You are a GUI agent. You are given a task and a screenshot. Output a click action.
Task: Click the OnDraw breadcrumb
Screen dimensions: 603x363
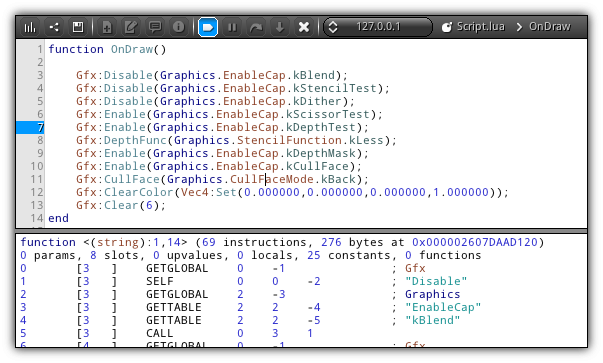pos(550,27)
